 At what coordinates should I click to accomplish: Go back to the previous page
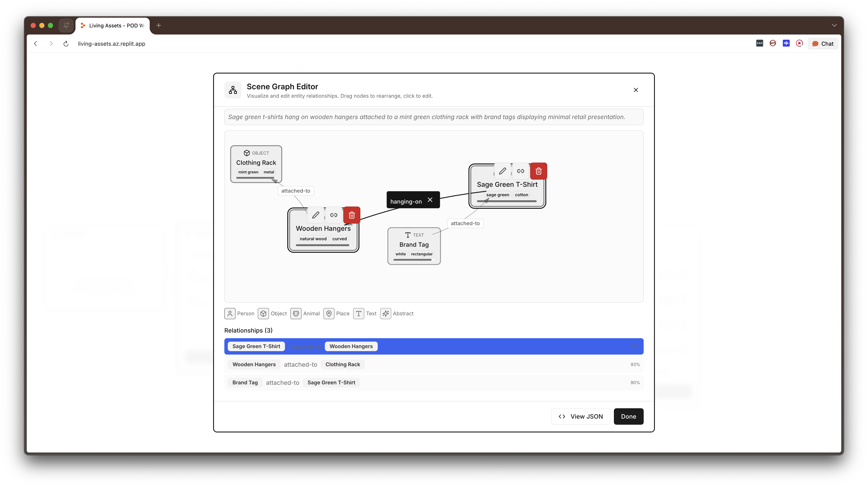pyautogui.click(x=36, y=44)
